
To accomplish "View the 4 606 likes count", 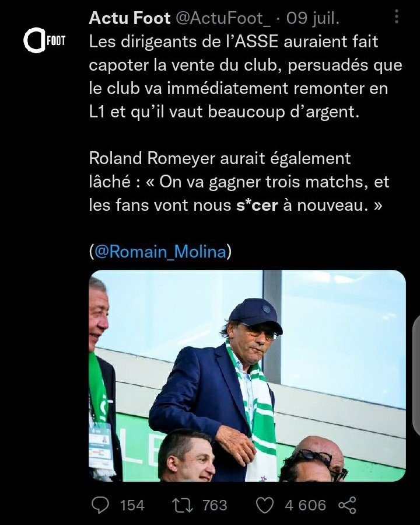I will point(305,505).
